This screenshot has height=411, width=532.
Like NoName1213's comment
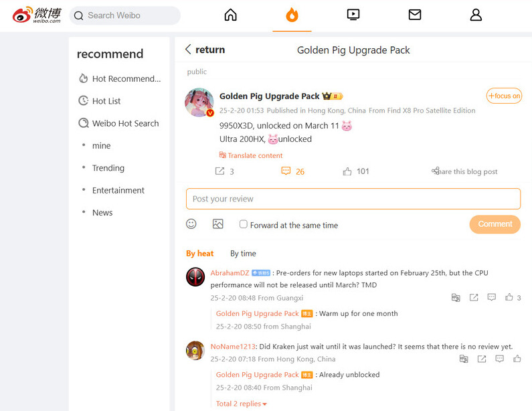point(517,358)
